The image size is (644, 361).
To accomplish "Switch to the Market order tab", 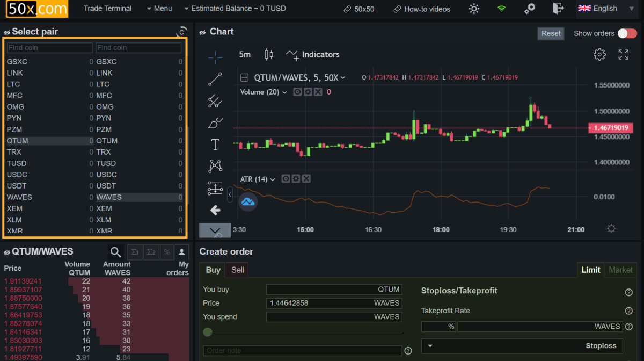I will [620, 270].
